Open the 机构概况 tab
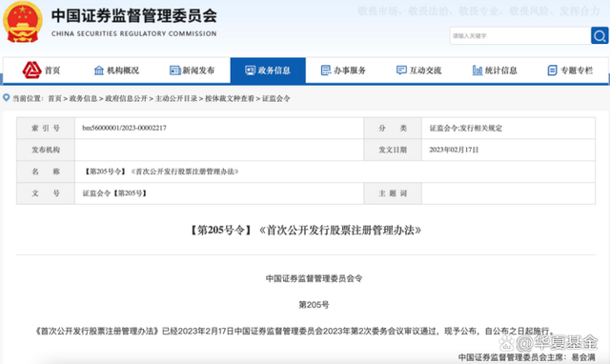 tap(116, 71)
